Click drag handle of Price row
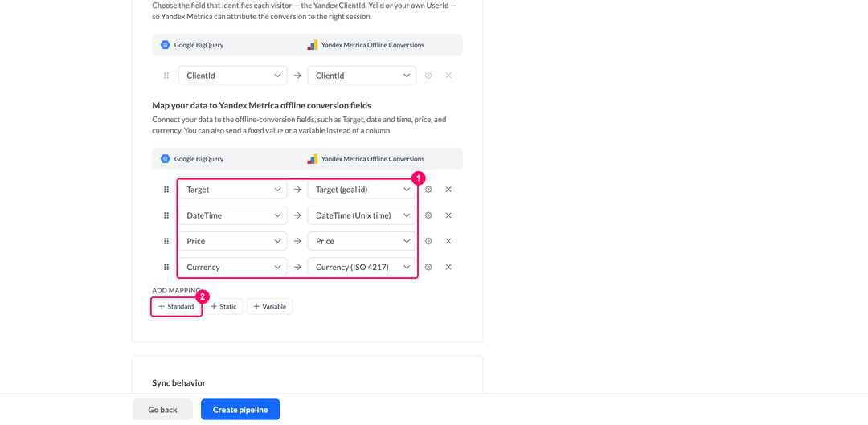This screenshot has height=425, width=868. (166, 241)
